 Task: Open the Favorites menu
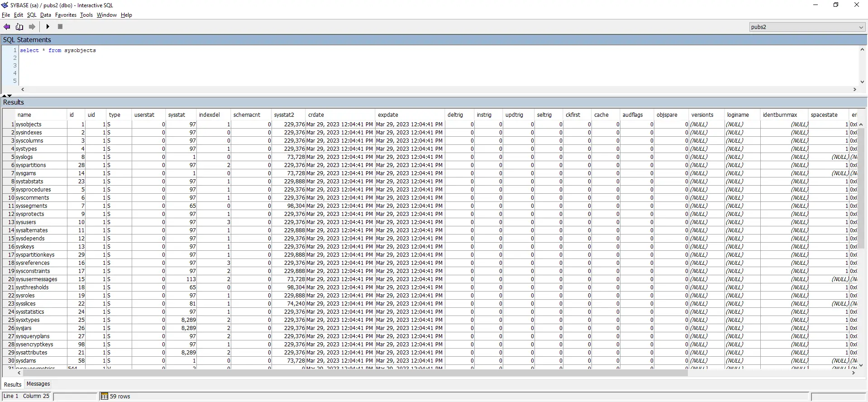coord(66,15)
